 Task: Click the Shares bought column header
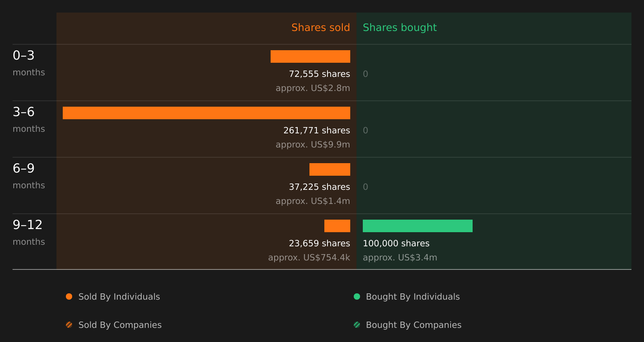tap(400, 27)
